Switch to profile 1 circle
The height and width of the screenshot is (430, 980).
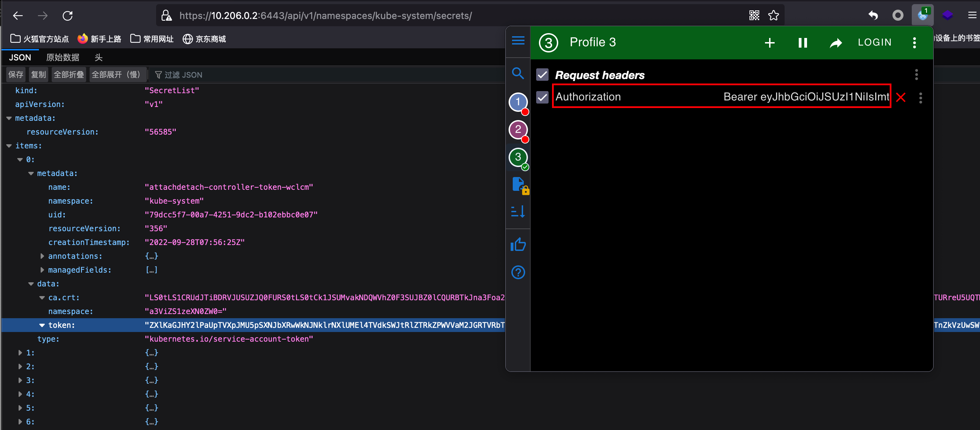[517, 102]
